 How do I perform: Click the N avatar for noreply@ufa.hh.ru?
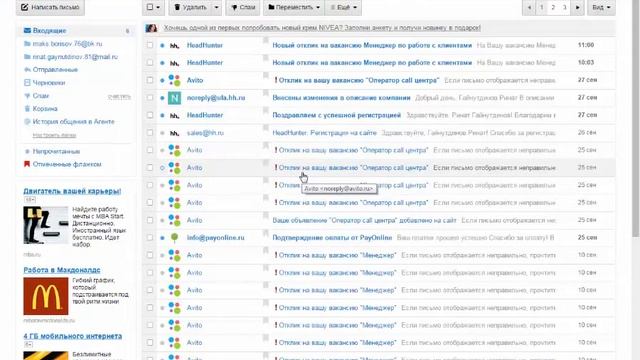[174, 98]
